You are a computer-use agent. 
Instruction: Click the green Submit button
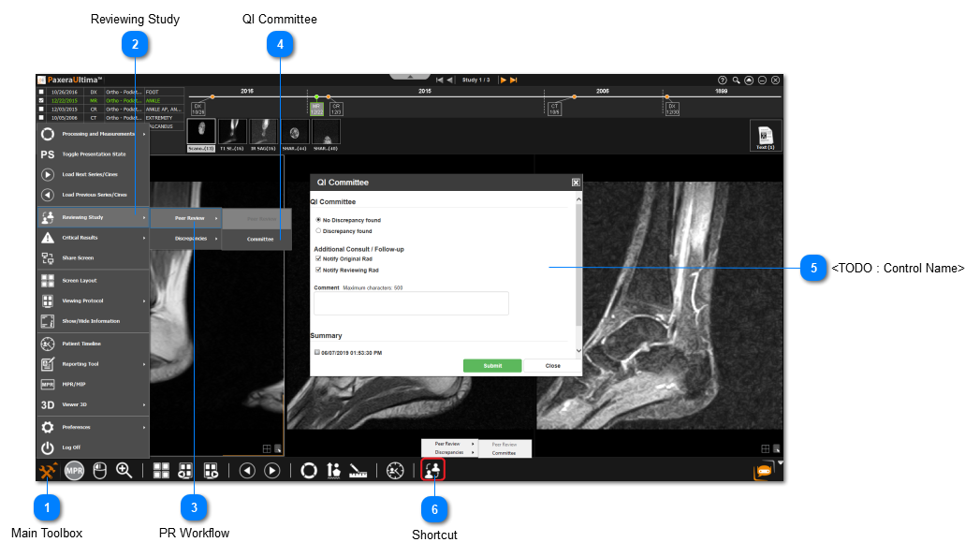click(x=492, y=366)
